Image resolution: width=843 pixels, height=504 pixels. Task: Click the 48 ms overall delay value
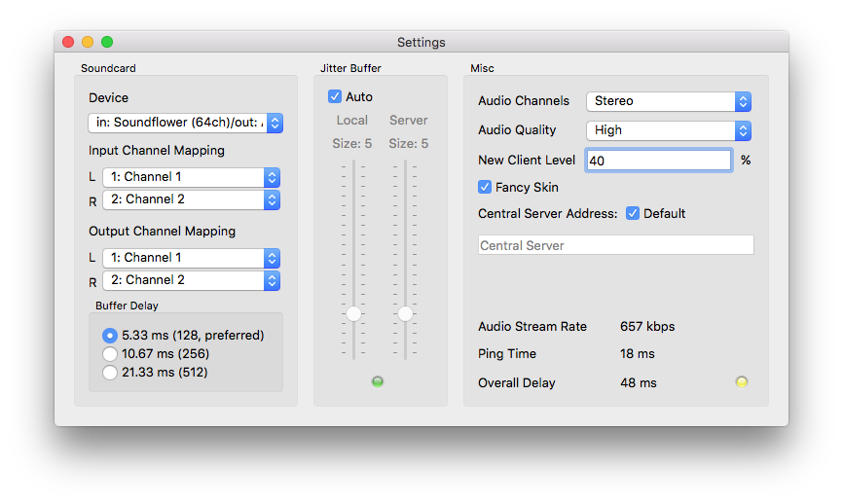(639, 383)
